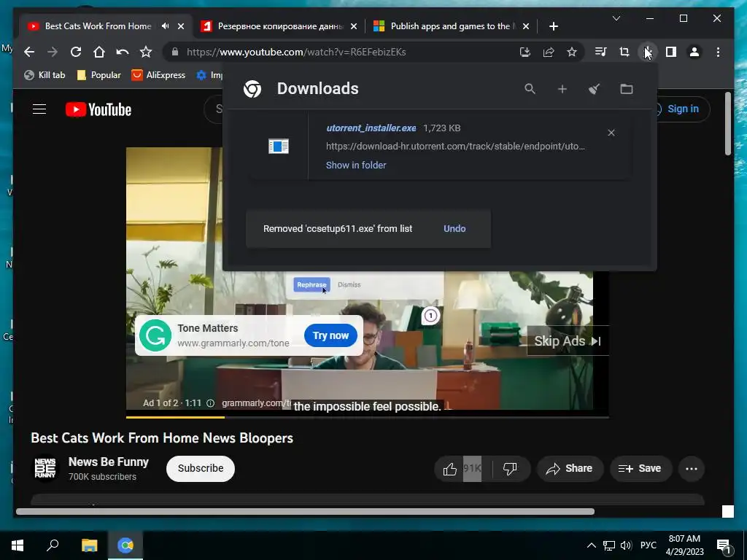Open the News Be Funny channel avatar
Image resolution: width=747 pixels, height=560 pixels.
click(x=45, y=469)
